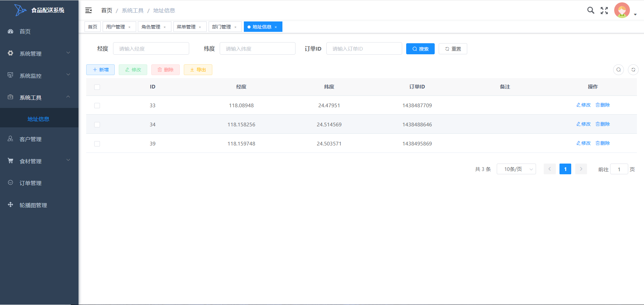
Task: Click 删除 for order 1438487709
Action: [x=603, y=105]
